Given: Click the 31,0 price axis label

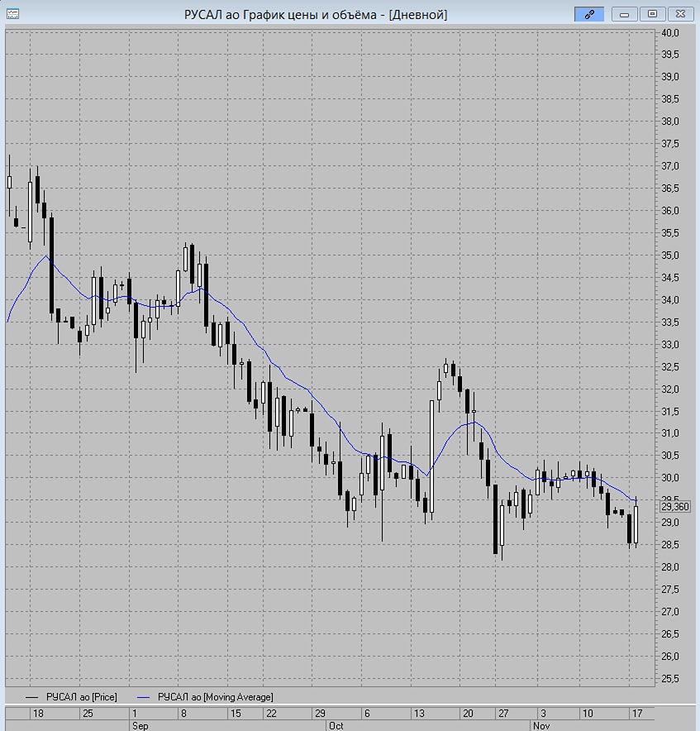Looking at the screenshot, I should click(x=670, y=433).
